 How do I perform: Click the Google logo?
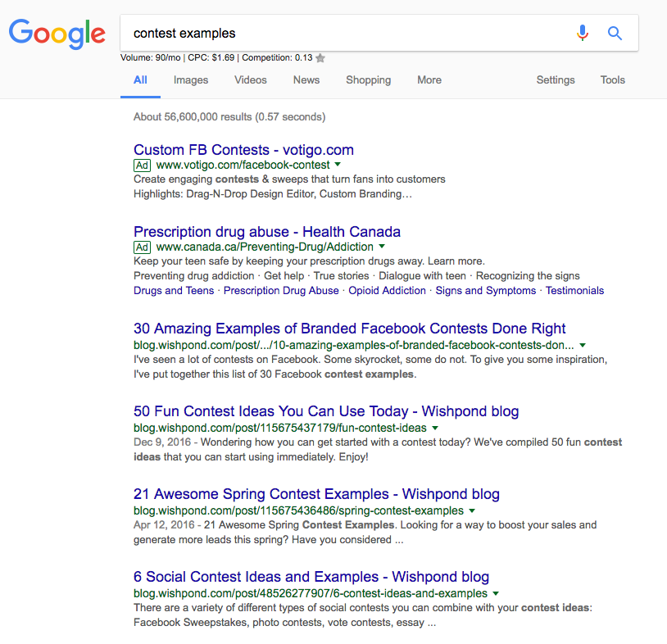(x=57, y=34)
